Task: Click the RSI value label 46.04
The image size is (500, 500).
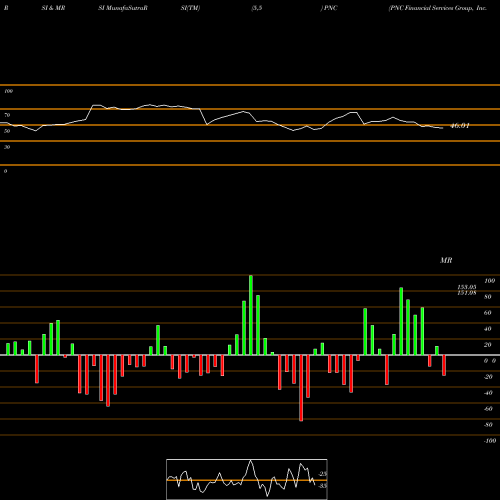Action: click(460, 126)
